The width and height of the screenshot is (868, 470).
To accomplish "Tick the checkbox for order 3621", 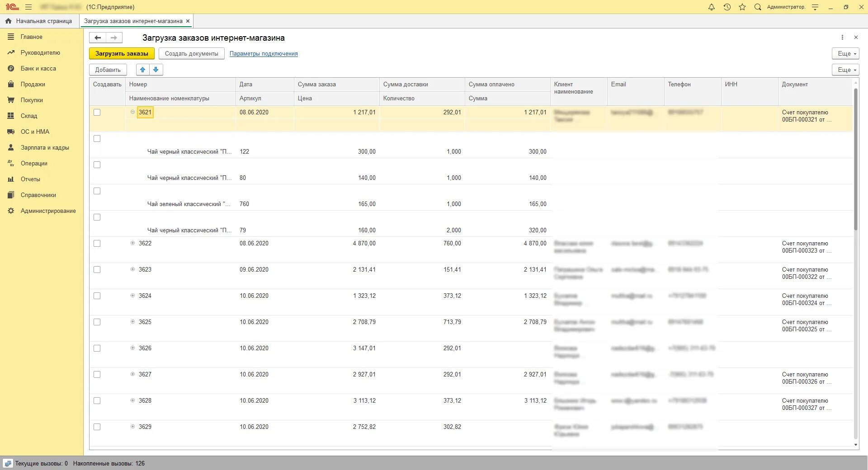I will [x=97, y=113].
